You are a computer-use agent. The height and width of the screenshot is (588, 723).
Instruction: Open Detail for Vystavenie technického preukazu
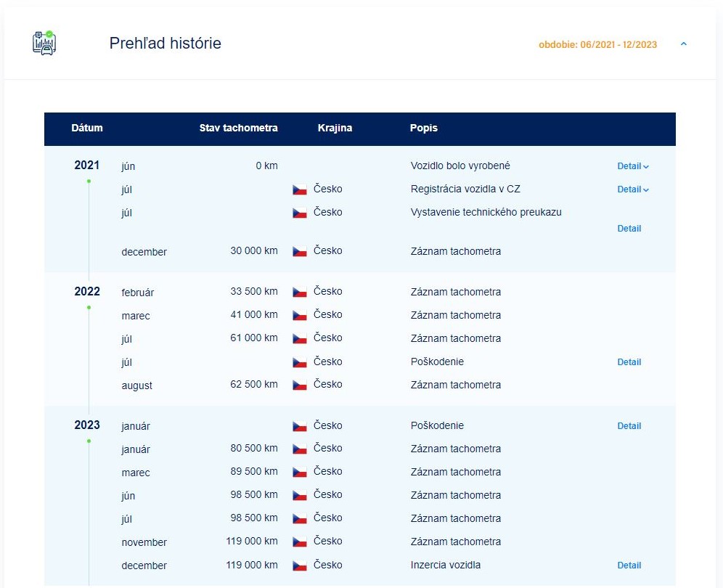pyautogui.click(x=629, y=228)
